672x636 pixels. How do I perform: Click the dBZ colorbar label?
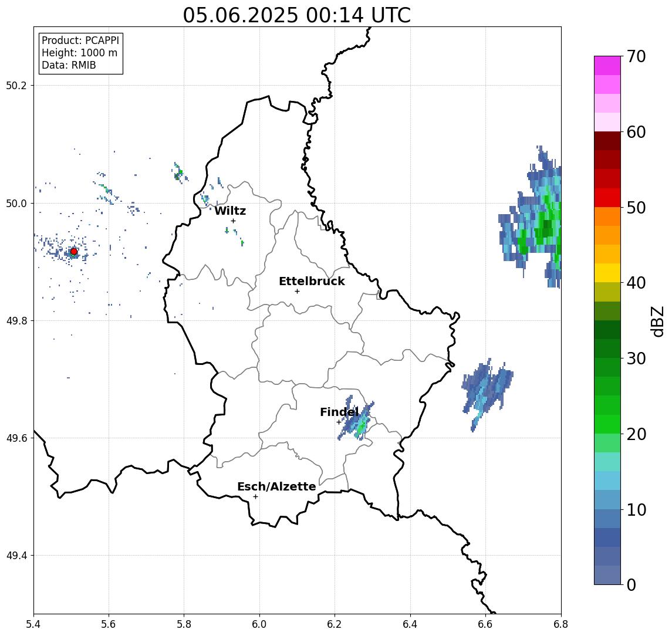[x=658, y=322]
